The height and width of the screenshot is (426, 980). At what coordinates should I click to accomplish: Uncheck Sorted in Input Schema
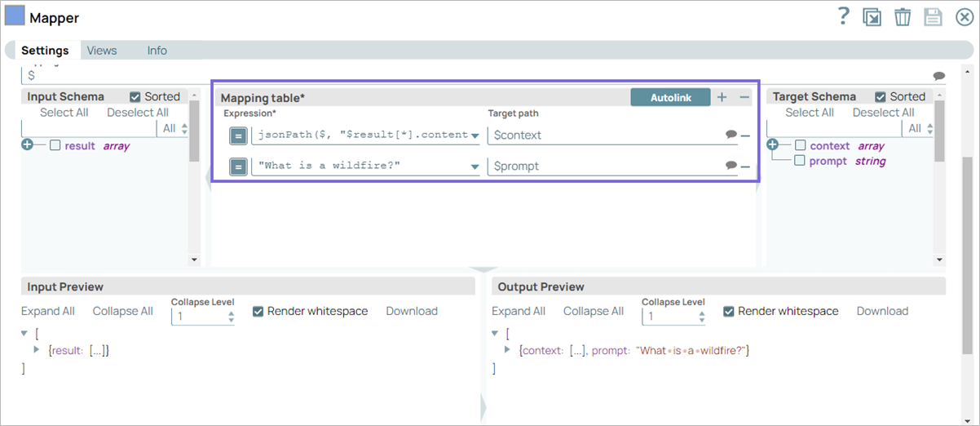[135, 96]
